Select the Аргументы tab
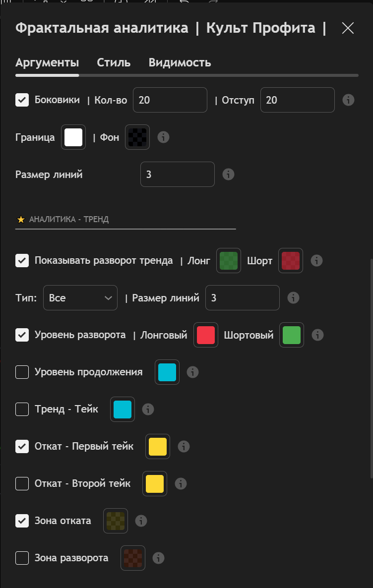The image size is (373, 588). click(47, 63)
